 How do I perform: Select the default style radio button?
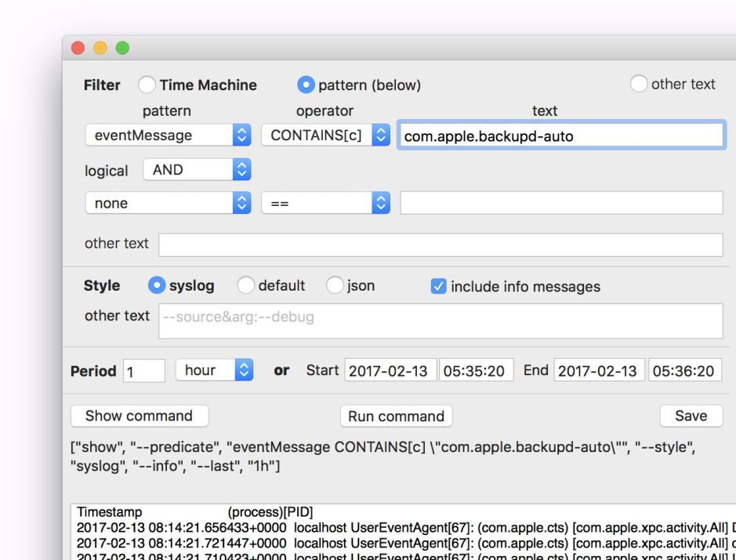246,286
